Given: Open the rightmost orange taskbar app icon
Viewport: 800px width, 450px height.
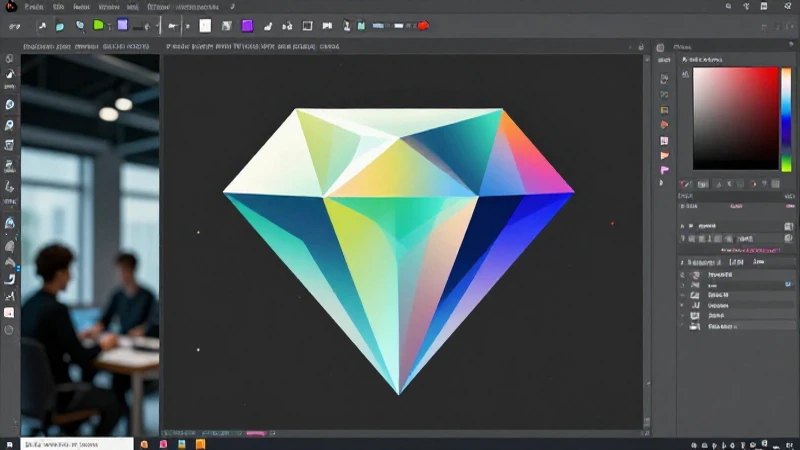Looking at the screenshot, I should pyautogui.click(x=201, y=444).
